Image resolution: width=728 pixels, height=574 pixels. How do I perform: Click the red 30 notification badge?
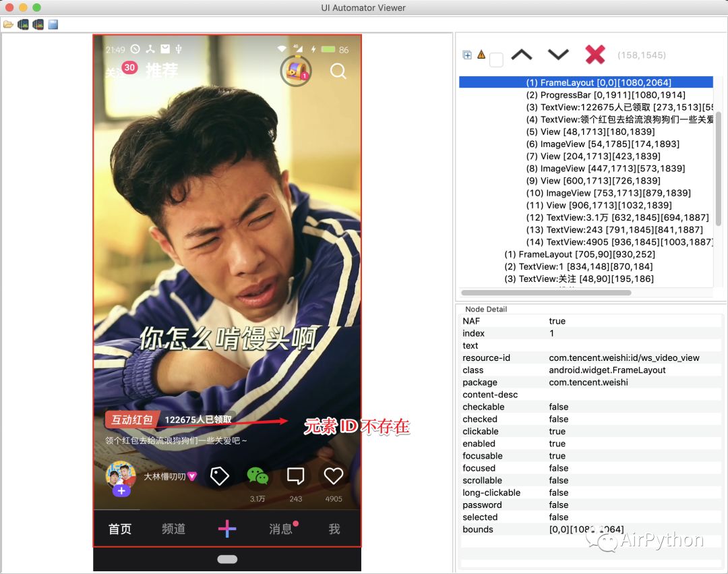[129, 68]
